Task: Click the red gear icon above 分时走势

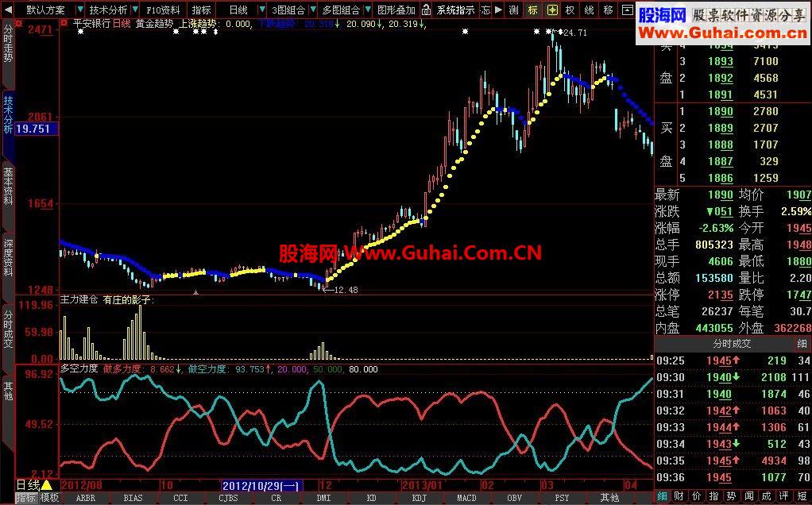Action: 18,23
